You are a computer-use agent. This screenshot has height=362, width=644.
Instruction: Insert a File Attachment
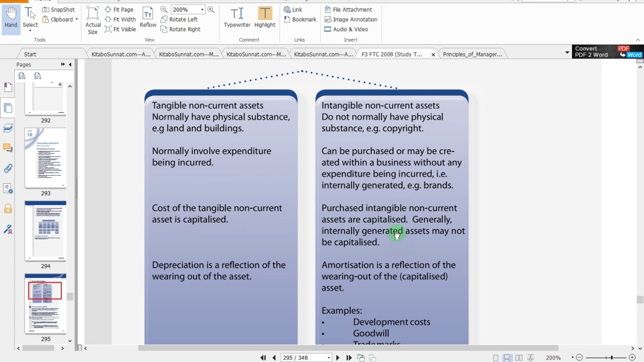[x=348, y=10]
